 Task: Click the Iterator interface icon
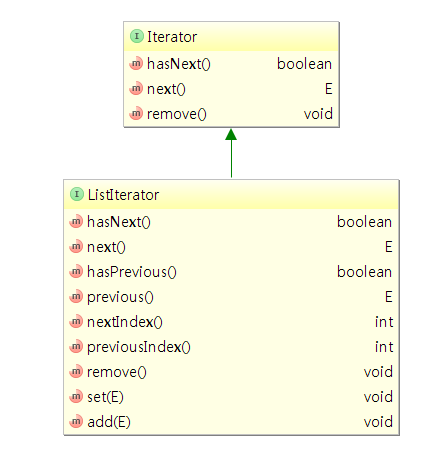137,36
